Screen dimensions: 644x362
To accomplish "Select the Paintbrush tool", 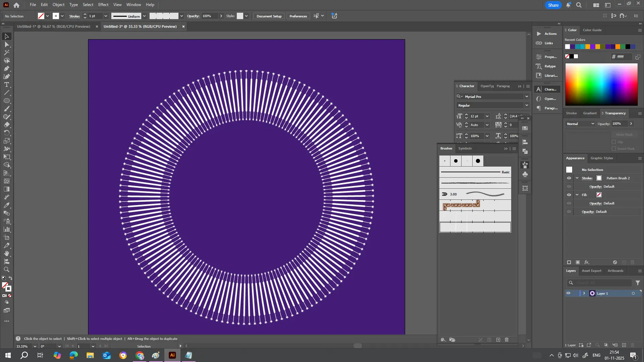I will [x=6, y=109].
